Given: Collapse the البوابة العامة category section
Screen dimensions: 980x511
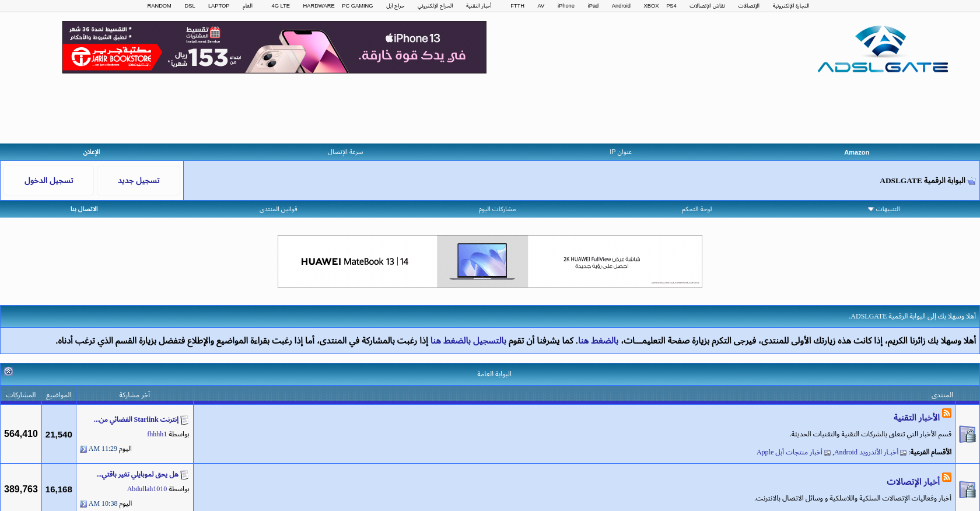Looking at the screenshot, I should point(8,371).
